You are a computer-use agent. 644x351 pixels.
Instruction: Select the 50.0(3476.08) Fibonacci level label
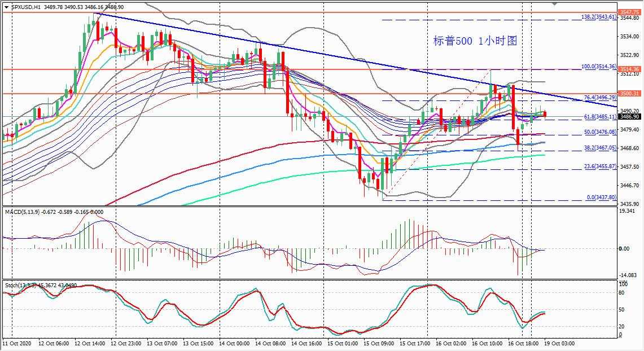(600, 132)
